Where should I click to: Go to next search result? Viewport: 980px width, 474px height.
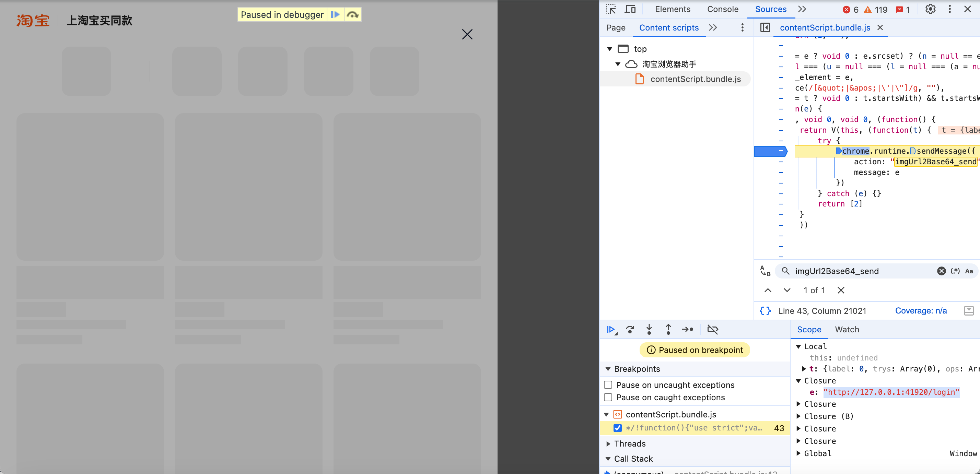(787, 290)
